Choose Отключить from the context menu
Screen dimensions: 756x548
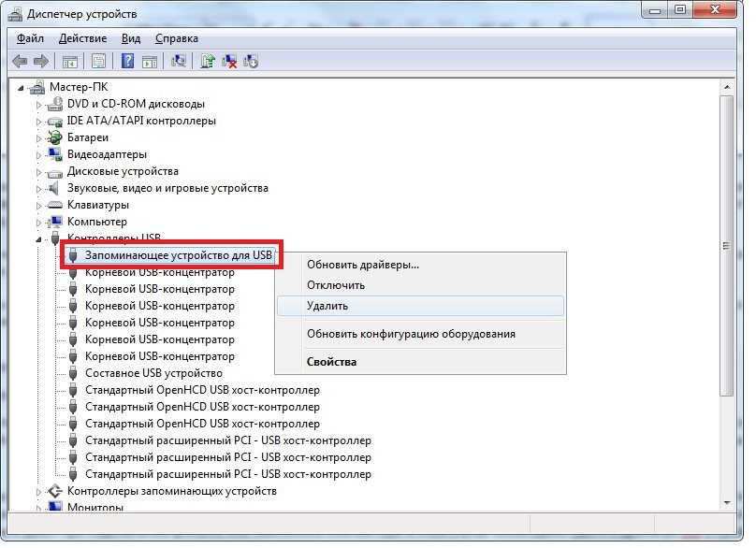point(335,285)
